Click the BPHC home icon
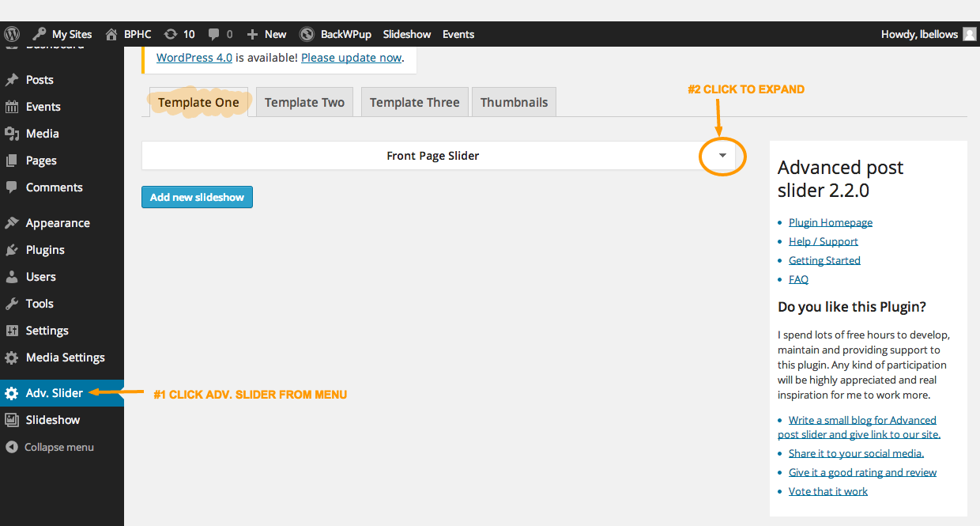980x526 pixels. pyautogui.click(x=111, y=34)
